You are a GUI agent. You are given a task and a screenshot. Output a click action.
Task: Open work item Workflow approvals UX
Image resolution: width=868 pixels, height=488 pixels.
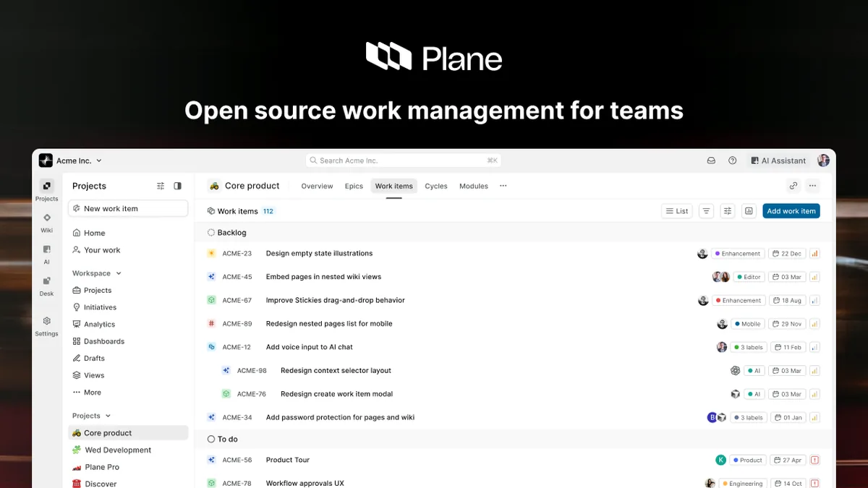point(305,483)
